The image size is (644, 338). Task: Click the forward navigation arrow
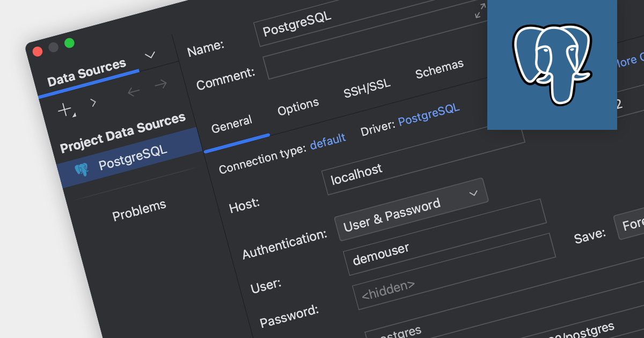160,84
